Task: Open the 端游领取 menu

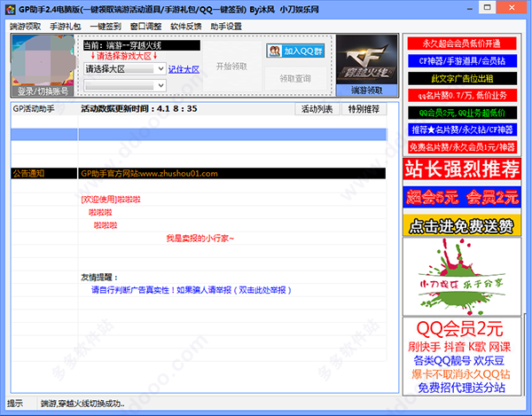Action: pos(26,27)
